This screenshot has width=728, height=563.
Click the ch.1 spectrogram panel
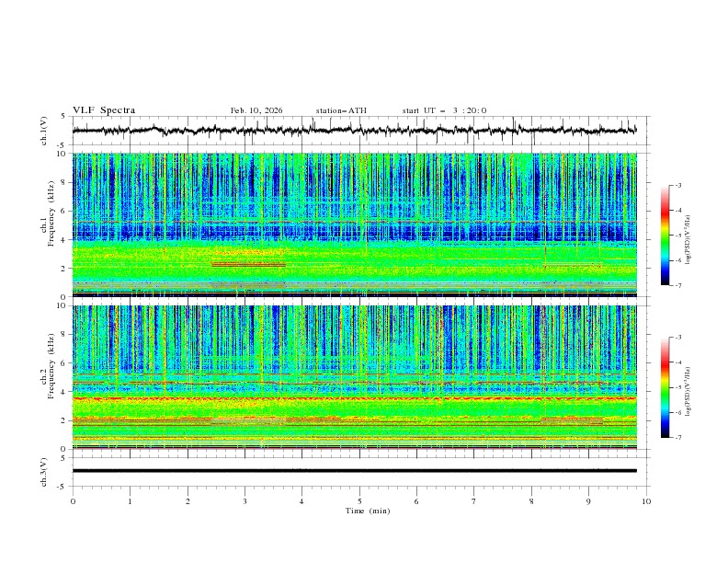click(355, 224)
